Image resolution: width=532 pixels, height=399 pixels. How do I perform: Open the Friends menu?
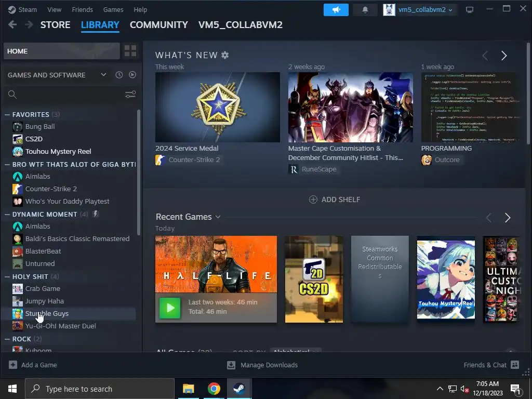pos(83,9)
